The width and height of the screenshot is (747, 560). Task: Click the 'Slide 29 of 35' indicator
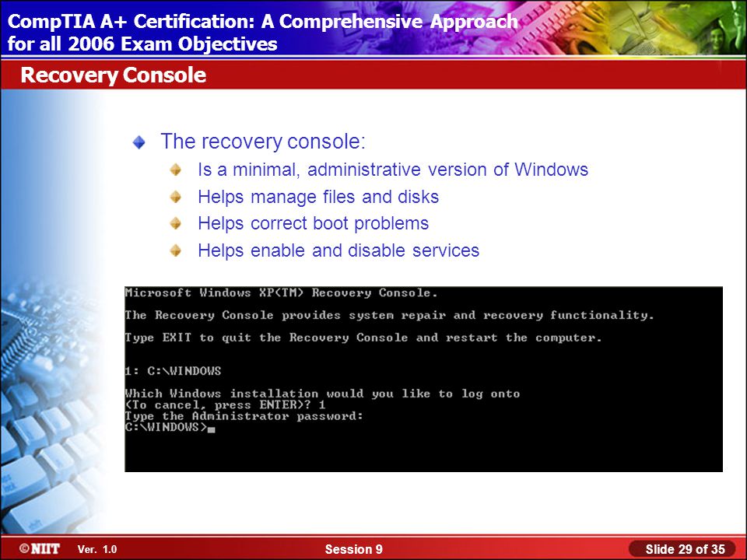point(685,549)
